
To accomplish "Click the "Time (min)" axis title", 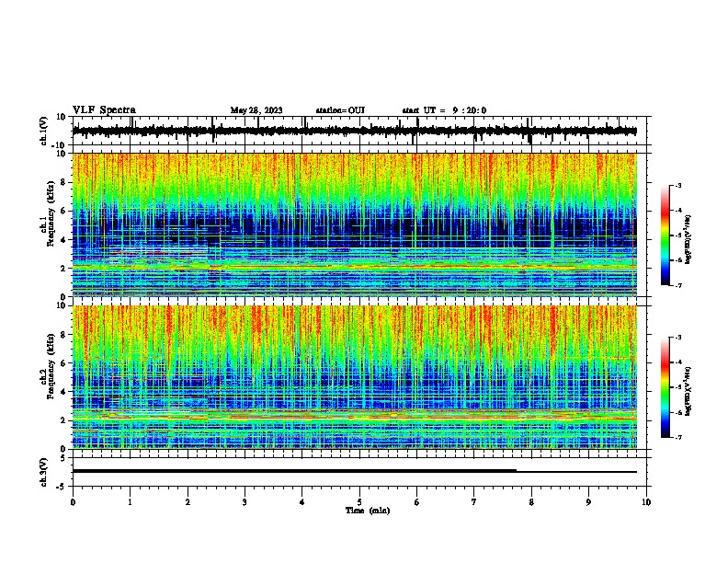I will [x=368, y=511].
